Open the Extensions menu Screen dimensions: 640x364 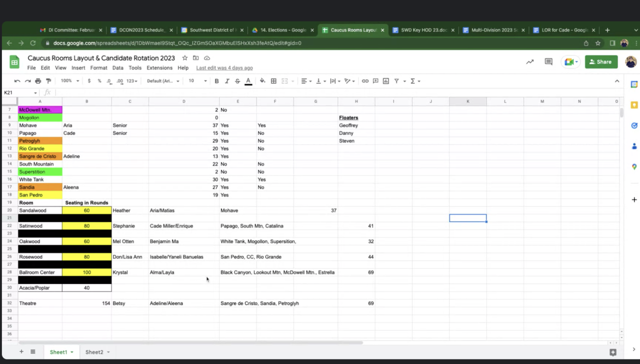coord(159,68)
